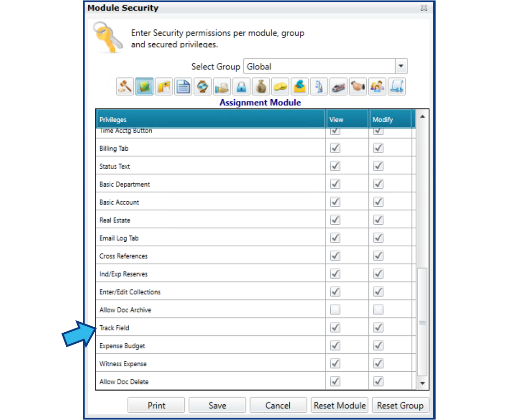Click the scrollbar up arrow
This screenshot has width=517, height=420.
point(422,116)
